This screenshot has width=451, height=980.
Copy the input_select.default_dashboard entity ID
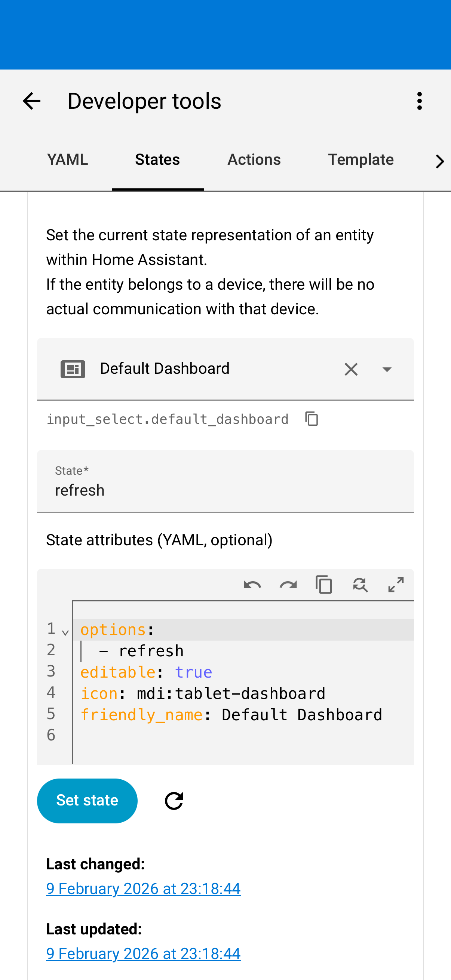312,419
